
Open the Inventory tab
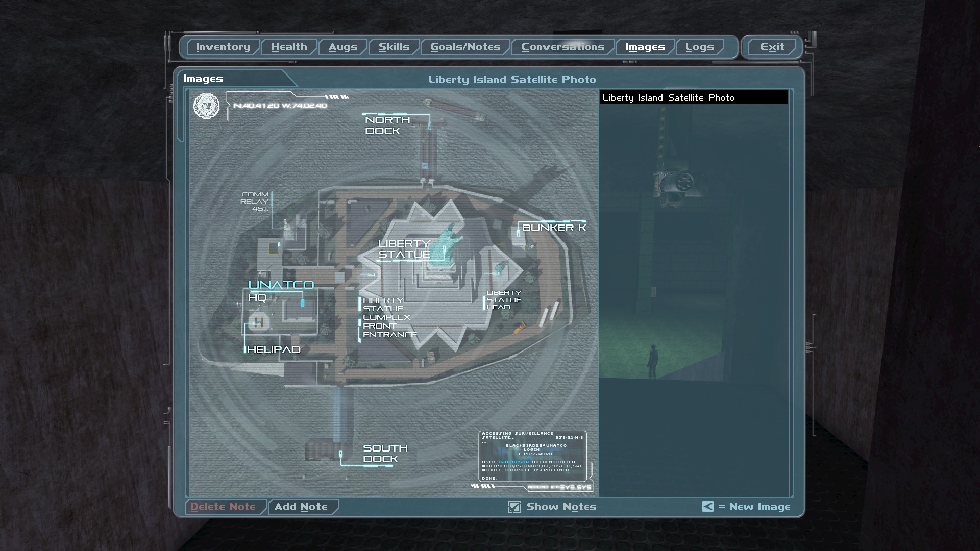pos(223,47)
